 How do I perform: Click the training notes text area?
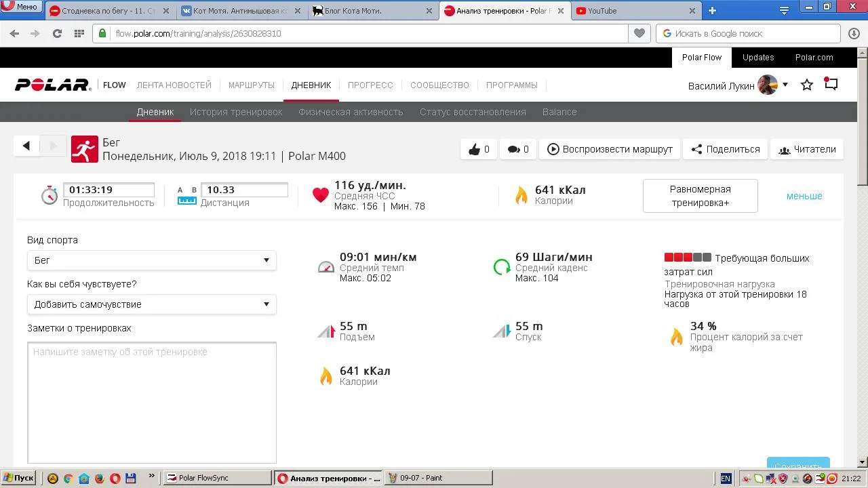(x=151, y=403)
